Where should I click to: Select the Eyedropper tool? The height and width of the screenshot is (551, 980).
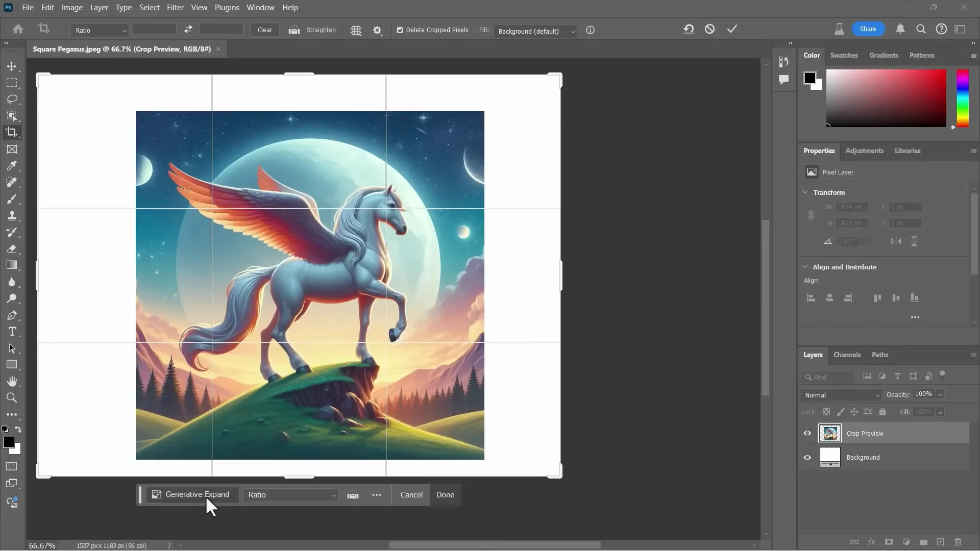pyautogui.click(x=12, y=166)
